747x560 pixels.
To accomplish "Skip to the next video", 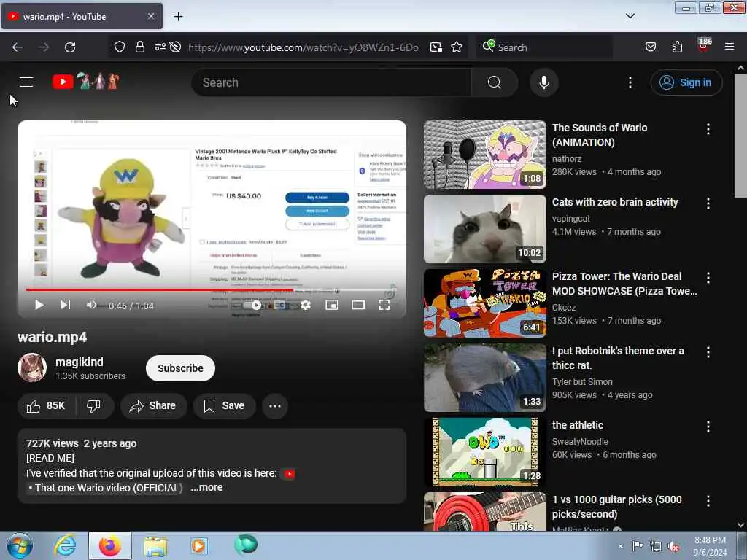I will pos(65,305).
